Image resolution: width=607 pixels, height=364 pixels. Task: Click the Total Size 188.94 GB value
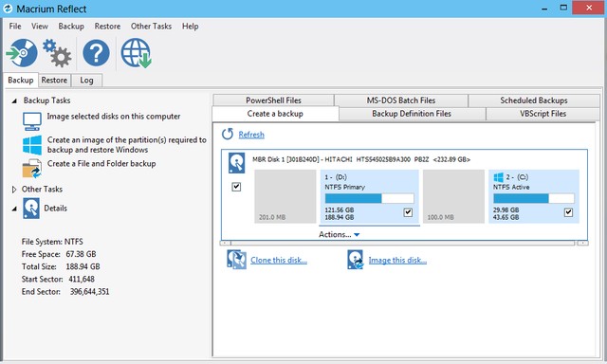pos(83,266)
